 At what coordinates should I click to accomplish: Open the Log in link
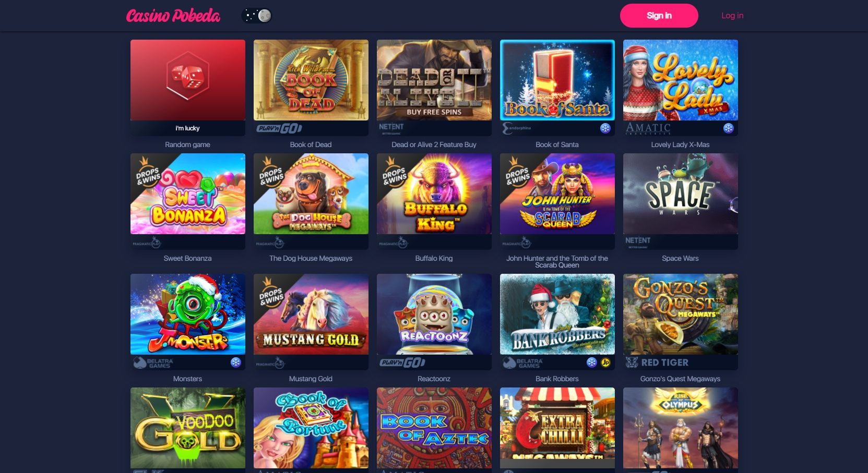click(732, 16)
